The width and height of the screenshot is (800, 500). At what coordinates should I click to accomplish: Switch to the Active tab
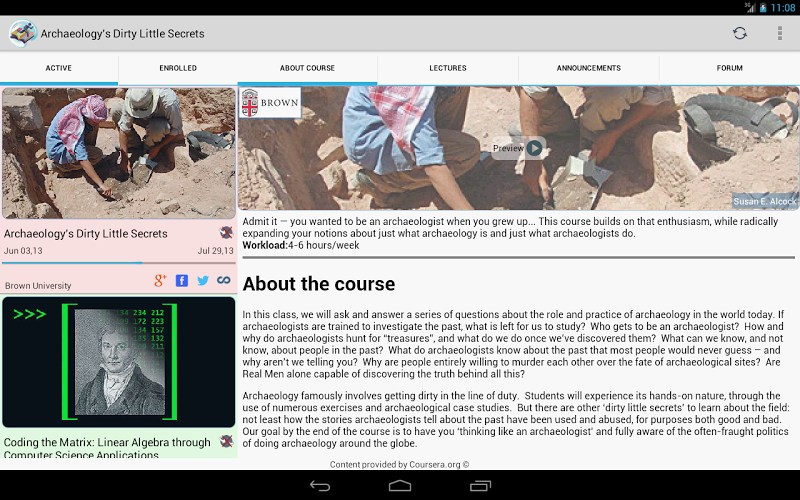click(59, 68)
